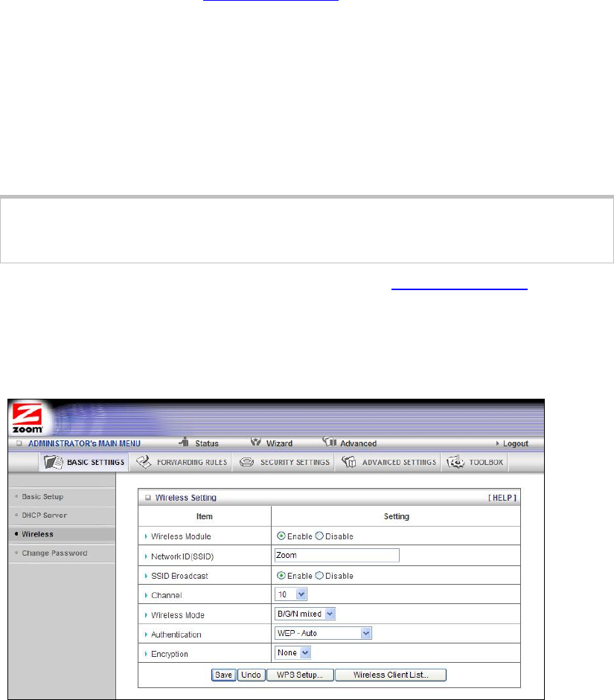Screen dimensions: 614x700
Task: Click the Basic Settings notebook icon
Action: pos(54,462)
